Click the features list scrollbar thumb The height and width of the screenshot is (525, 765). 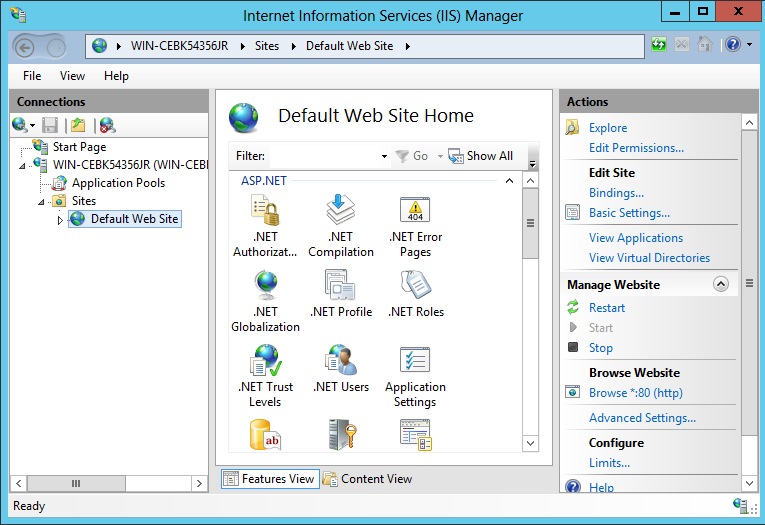(x=530, y=223)
